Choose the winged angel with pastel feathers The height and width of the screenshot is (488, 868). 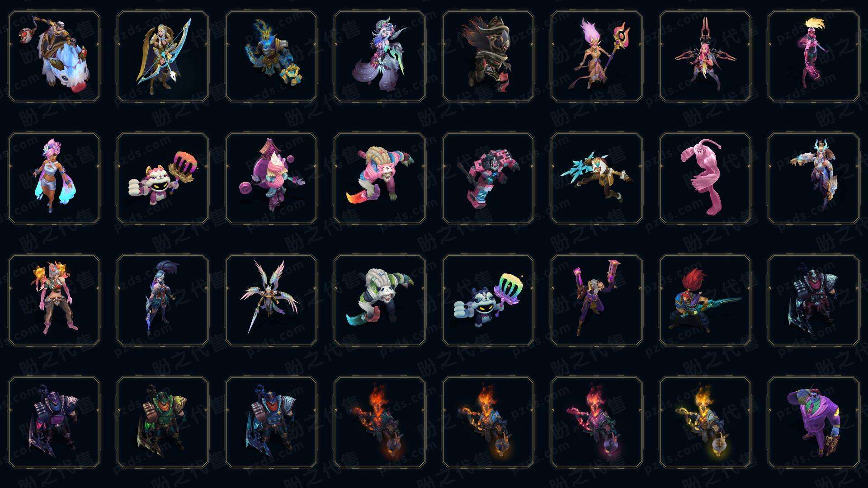[271, 300]
